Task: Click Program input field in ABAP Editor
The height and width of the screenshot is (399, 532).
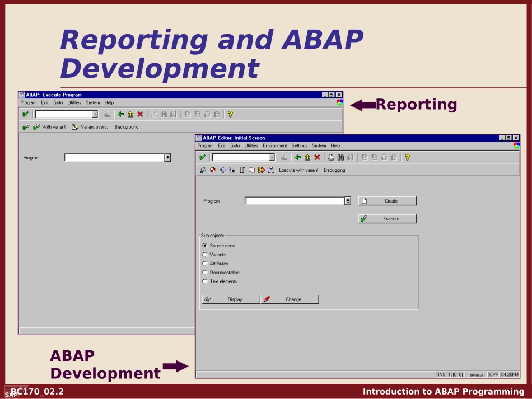Action: point(295,201)
